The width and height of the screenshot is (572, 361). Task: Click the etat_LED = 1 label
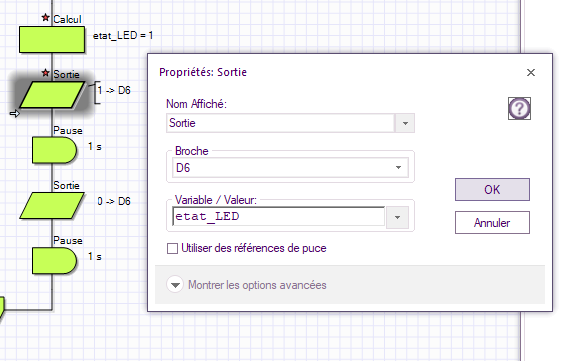pos(123,35)
